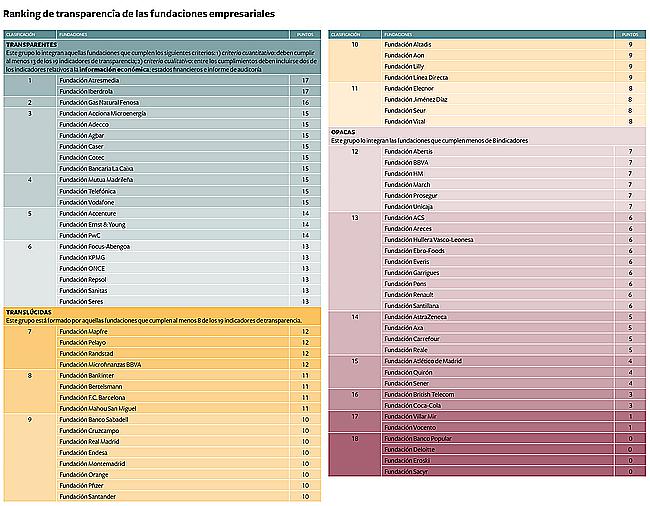Viewport: 650px width, 506px height.
Task: Select 'Fundación Garrigues' entry
Action: (x=412, y=273)
